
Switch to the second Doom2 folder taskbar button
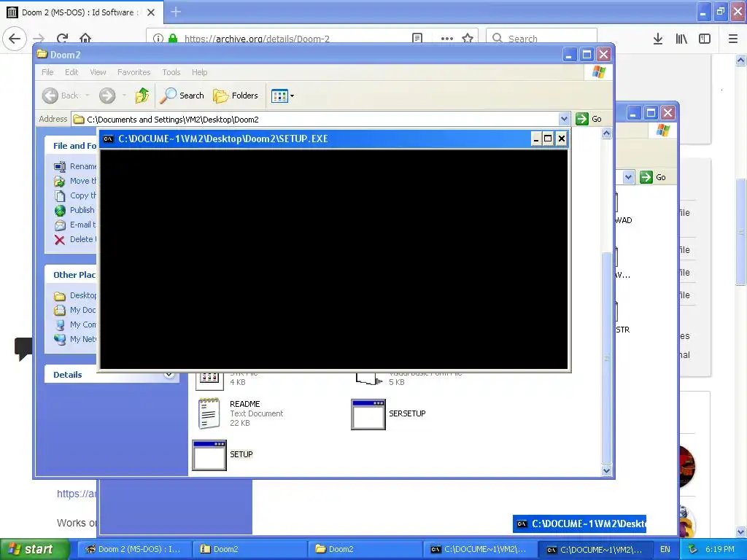pyautogui.click(x=365, y=549)
